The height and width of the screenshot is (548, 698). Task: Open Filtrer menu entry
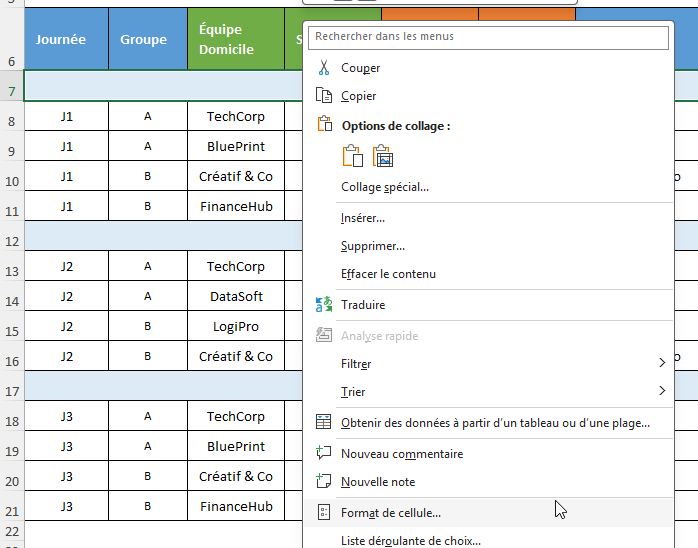pos(488,364)
